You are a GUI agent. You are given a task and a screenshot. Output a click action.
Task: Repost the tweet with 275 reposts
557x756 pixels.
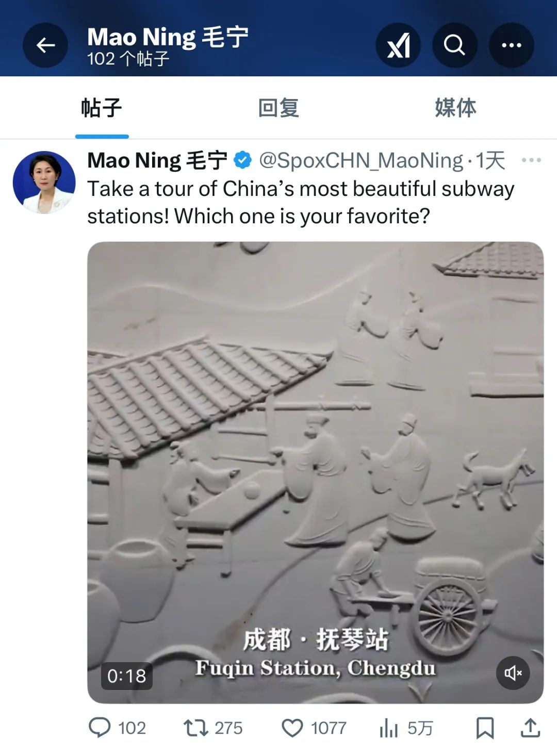pyautogui.click(x=213, y=728)
